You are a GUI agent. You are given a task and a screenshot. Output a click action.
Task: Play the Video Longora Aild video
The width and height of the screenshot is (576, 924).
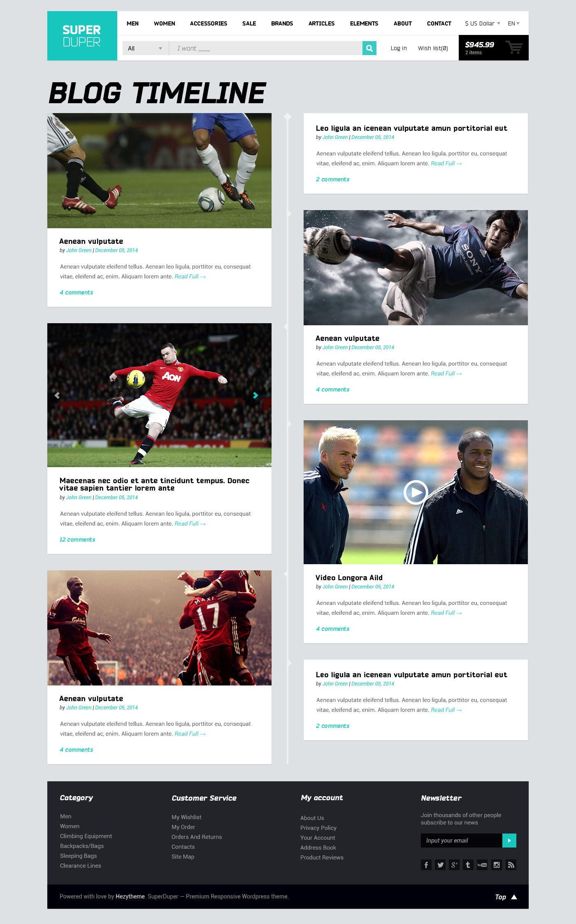416,492
